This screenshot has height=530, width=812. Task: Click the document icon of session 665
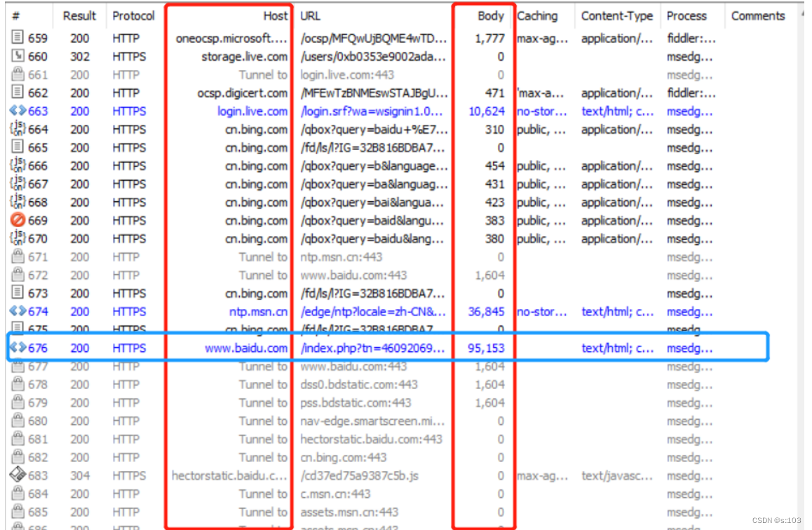pos(18,147)
